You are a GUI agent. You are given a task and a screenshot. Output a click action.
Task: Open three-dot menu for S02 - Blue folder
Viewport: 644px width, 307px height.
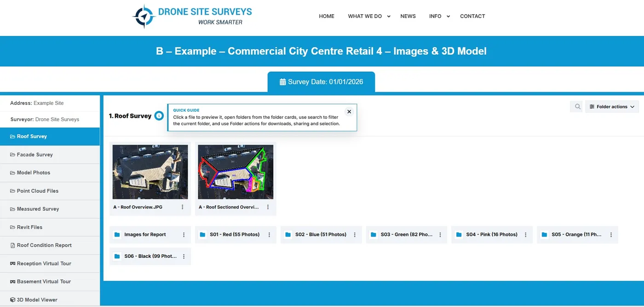pyautogui.click(x=355, y=235)
